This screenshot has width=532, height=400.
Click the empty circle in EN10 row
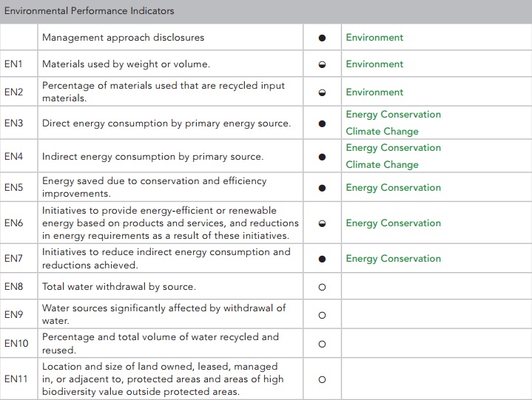point(322,344)
